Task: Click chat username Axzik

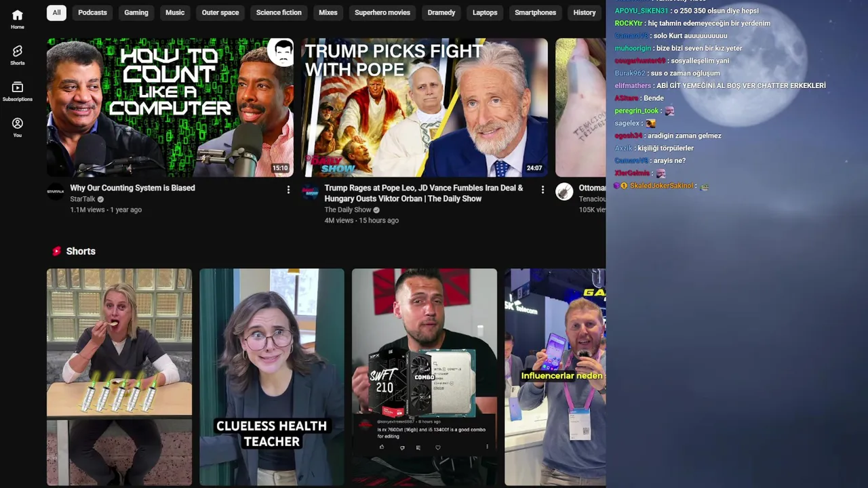Action: [x=623, y=148]
